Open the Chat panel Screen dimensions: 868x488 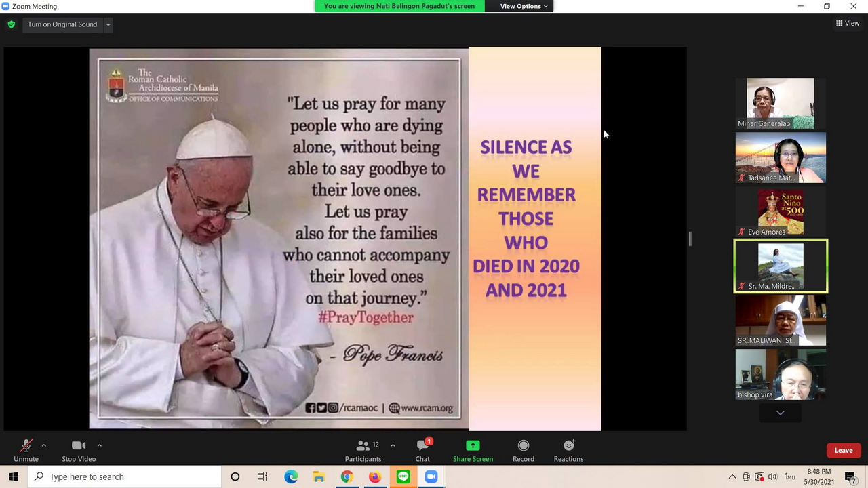422,446
